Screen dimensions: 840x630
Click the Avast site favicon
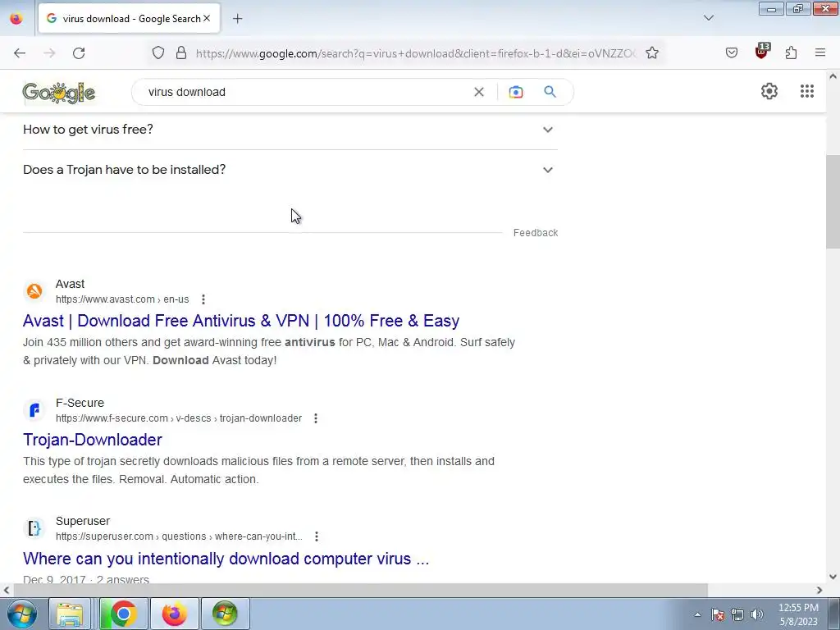tap(34, 291)
